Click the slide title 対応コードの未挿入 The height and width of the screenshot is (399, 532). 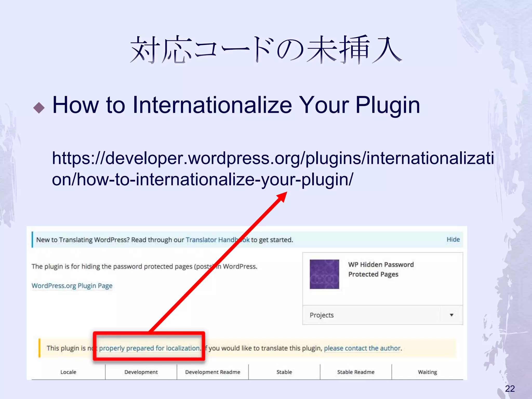(x=266, y=49)
